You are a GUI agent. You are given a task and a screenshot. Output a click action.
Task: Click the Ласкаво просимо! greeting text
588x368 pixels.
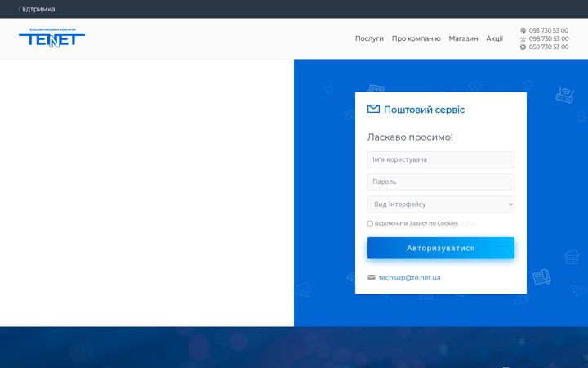(410, 137)
